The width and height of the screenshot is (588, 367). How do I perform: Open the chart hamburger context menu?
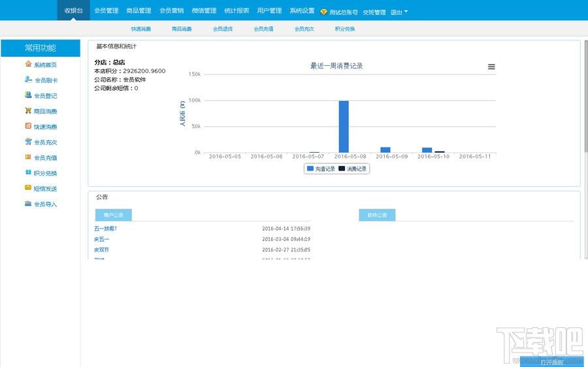click(x=491, y=67)
